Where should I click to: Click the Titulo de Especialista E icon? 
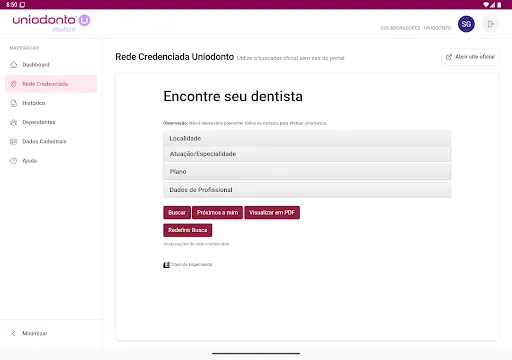coord(166,265)
